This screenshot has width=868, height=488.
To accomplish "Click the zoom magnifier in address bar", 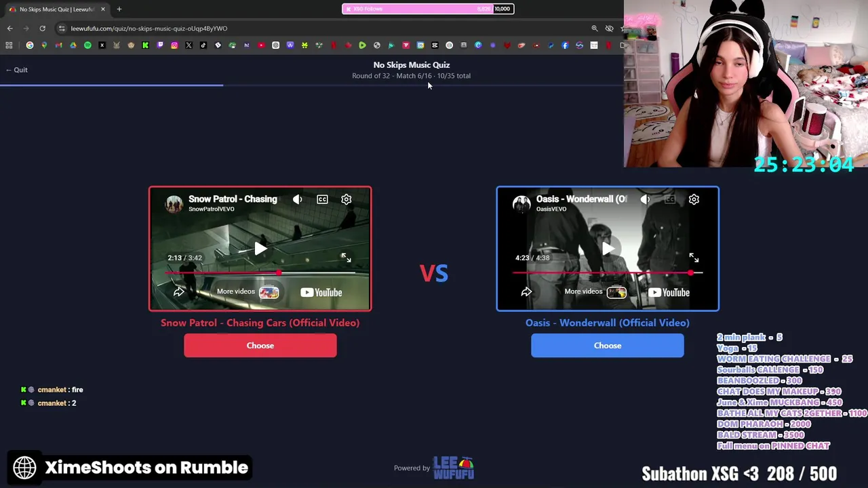I will pos(595,28).
